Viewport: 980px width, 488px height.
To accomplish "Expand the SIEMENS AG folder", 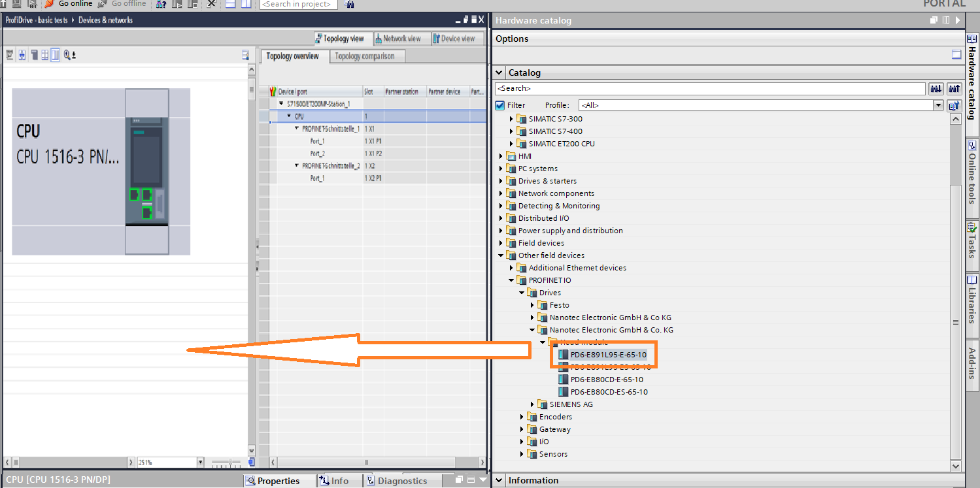I will click(533, 404).
